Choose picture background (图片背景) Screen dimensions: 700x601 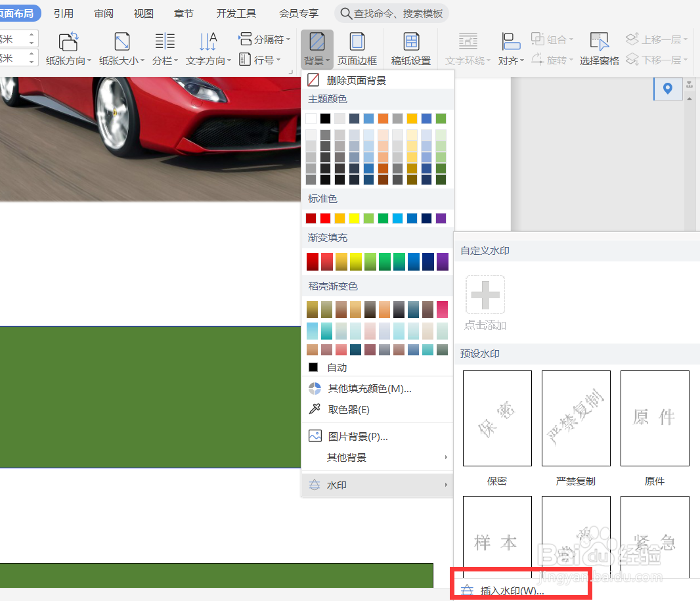click(378, 436)
